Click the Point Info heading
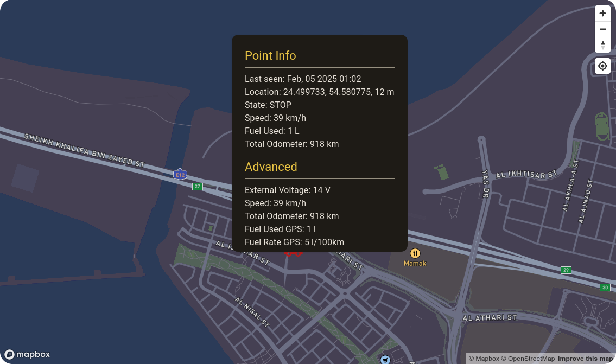616x364 pixels. tap(270, 55)
